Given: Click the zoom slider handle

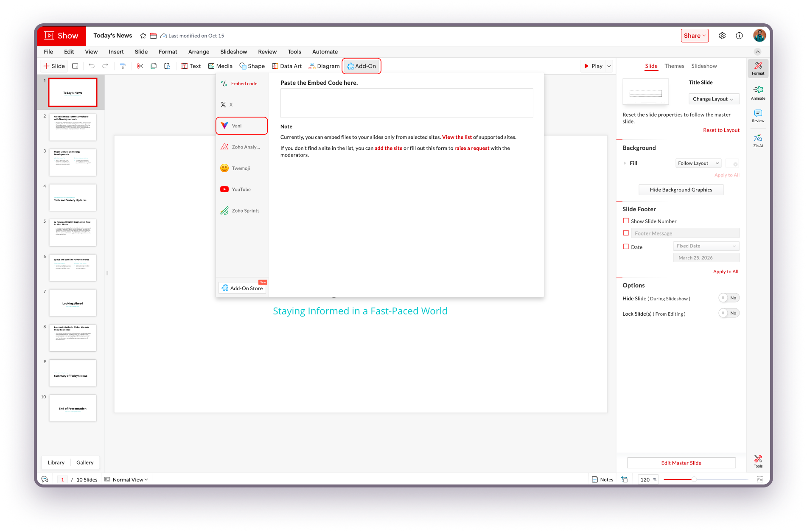Looking at the screenshot, I should tap(694, 479).
